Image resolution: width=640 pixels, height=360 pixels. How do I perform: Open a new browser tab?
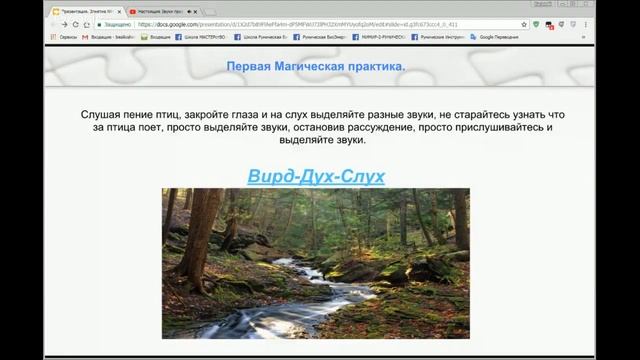[209, 12]
